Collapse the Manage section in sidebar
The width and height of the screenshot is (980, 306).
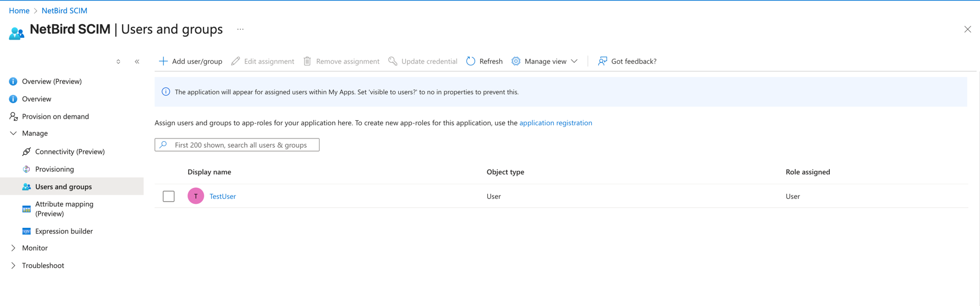13,133
